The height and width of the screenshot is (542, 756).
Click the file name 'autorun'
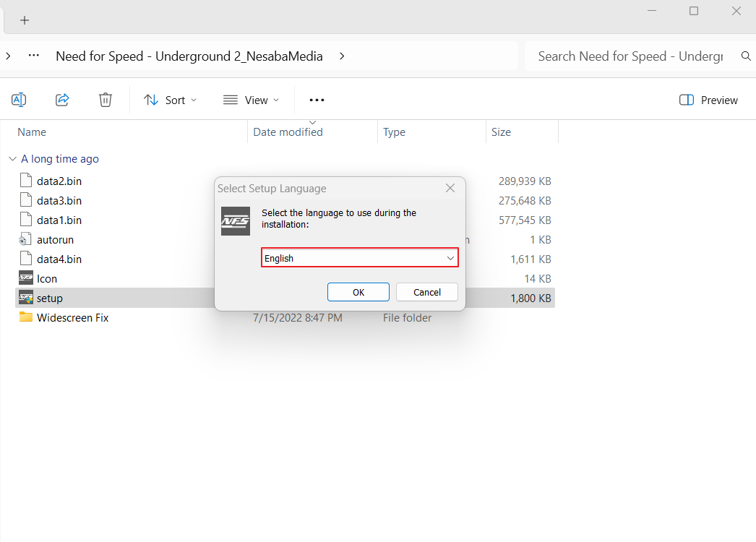point(56,240)
